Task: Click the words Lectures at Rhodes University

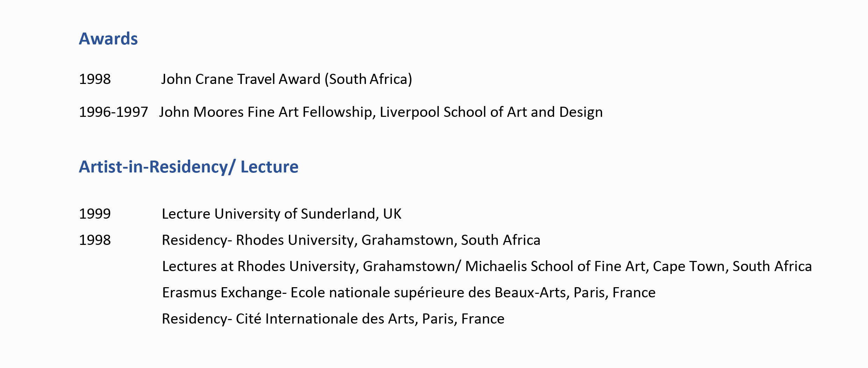Action: [259, 267]
